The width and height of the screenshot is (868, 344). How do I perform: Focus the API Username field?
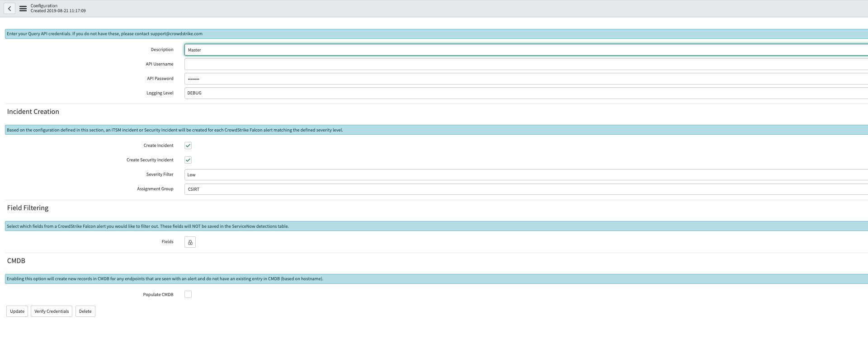pyautogui.click(x=526, y=64)
